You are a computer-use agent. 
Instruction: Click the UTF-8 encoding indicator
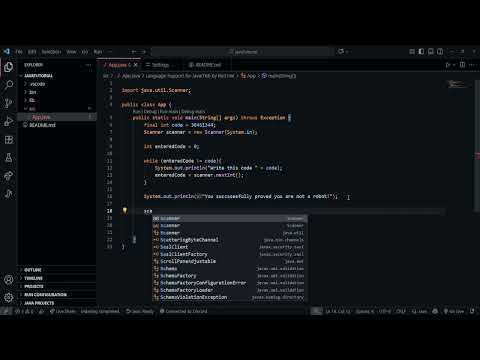pyautogui.click(x=385, y=311)
